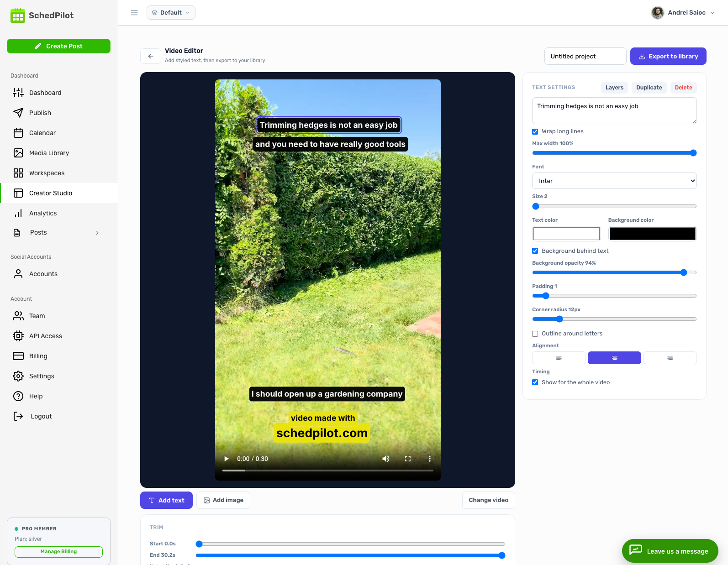Open Calendar in the sidebar
This screenshot has width=728, height=565.
[59, 133]
